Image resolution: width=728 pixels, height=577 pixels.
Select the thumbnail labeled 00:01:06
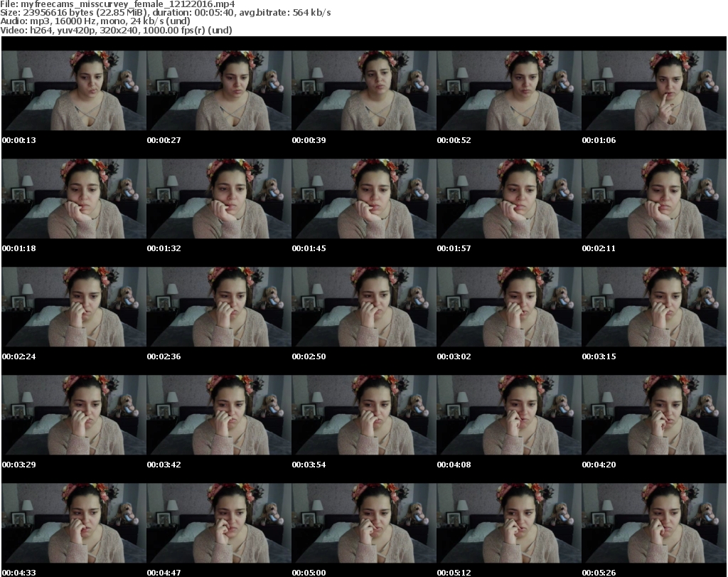tap(654, 90)
